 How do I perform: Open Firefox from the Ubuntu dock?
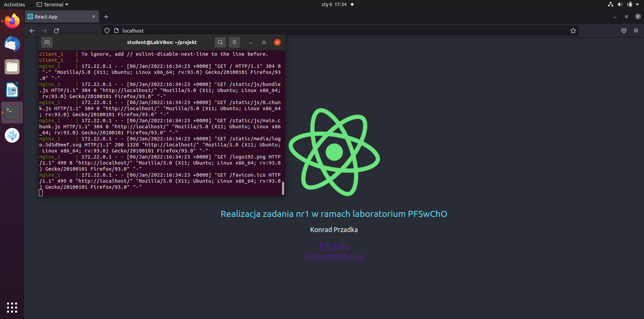click(x=12, y=21)
